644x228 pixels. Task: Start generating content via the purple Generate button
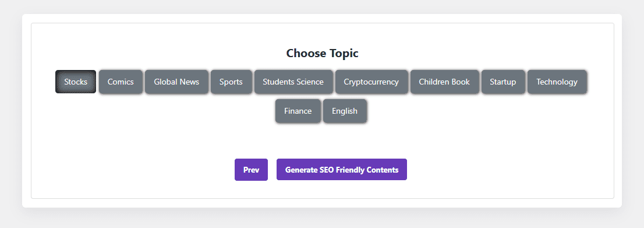[x=342, y=170]
